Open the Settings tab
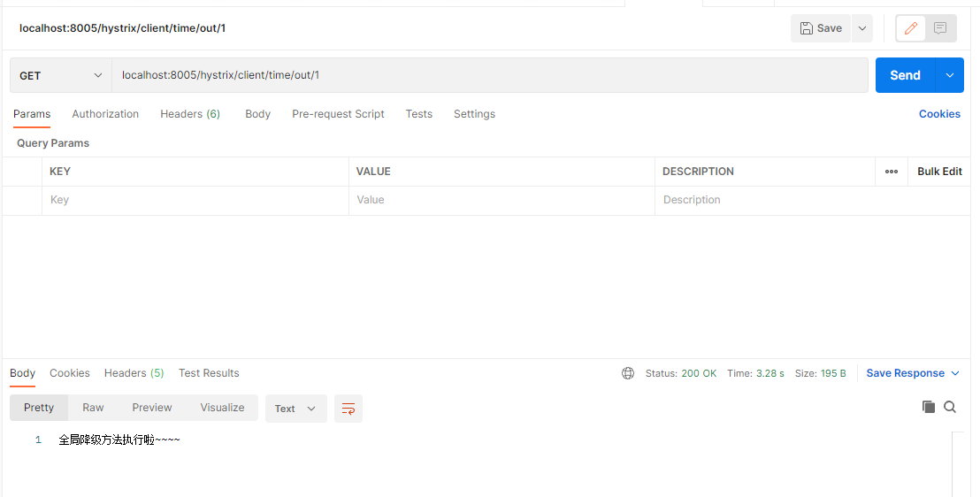Viewport: 980px width, 497px height. click(474, 114)
